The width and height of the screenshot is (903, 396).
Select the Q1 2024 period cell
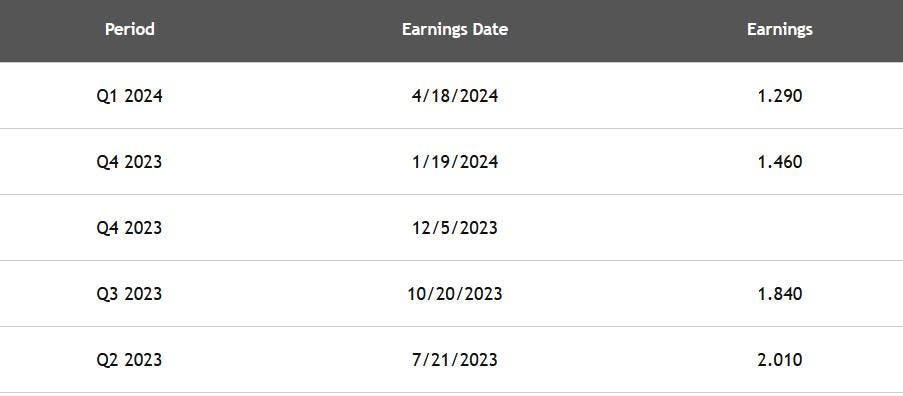click(x=130, y=96)
